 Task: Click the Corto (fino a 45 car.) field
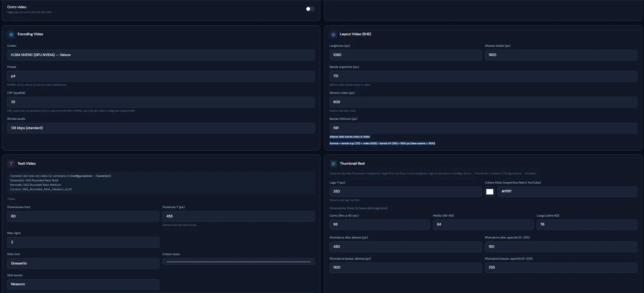pyautogui.click(x=380, y=225)
